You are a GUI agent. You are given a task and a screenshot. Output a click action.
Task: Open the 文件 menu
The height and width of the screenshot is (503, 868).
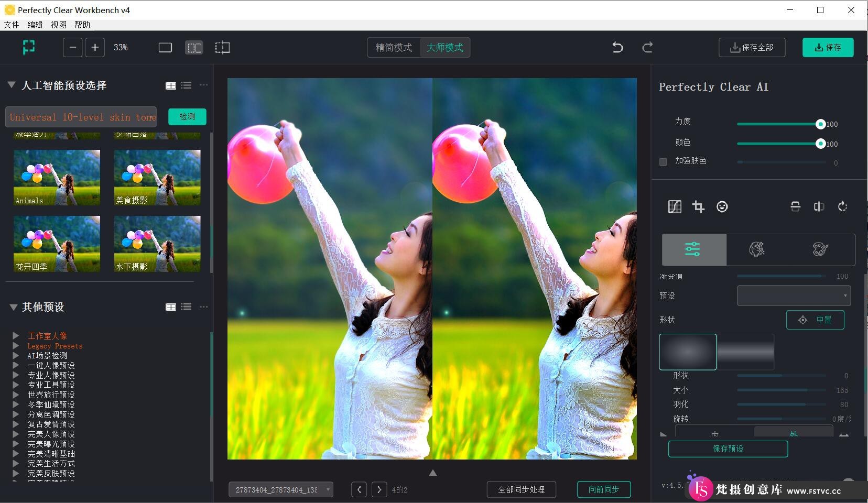click(12, 25)
